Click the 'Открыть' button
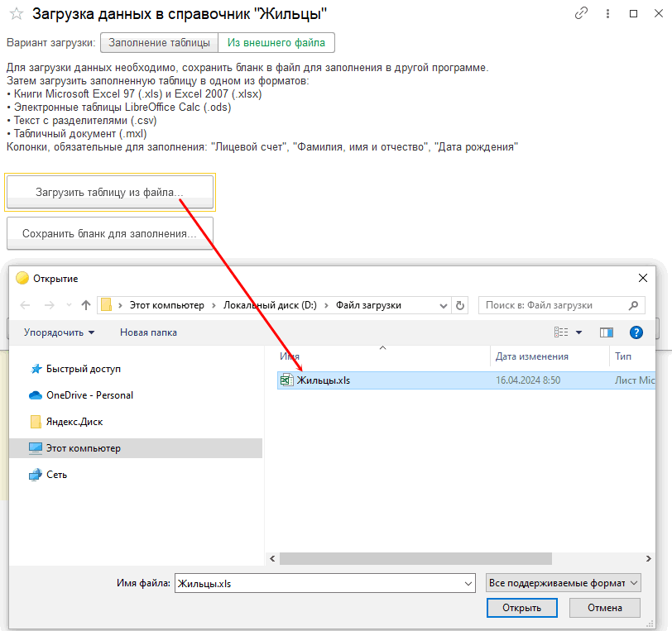 tap(521, 608)
